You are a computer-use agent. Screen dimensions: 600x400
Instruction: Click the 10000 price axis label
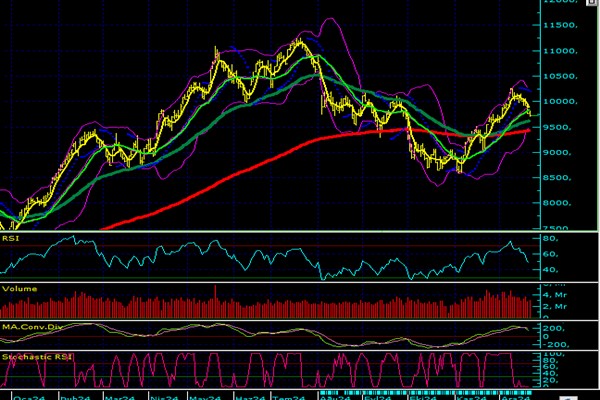click(x=561, y=102)
